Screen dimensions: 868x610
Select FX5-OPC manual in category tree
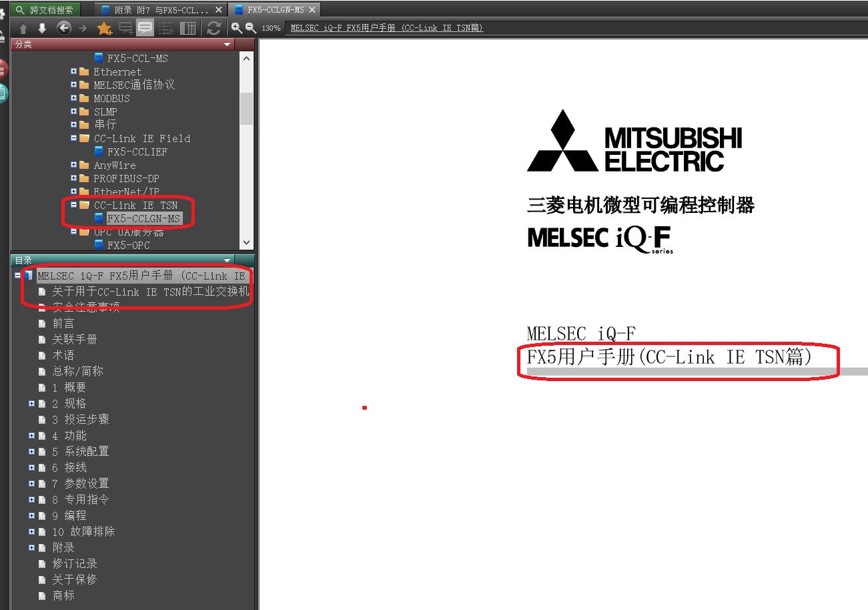click(x=128, y=245)
